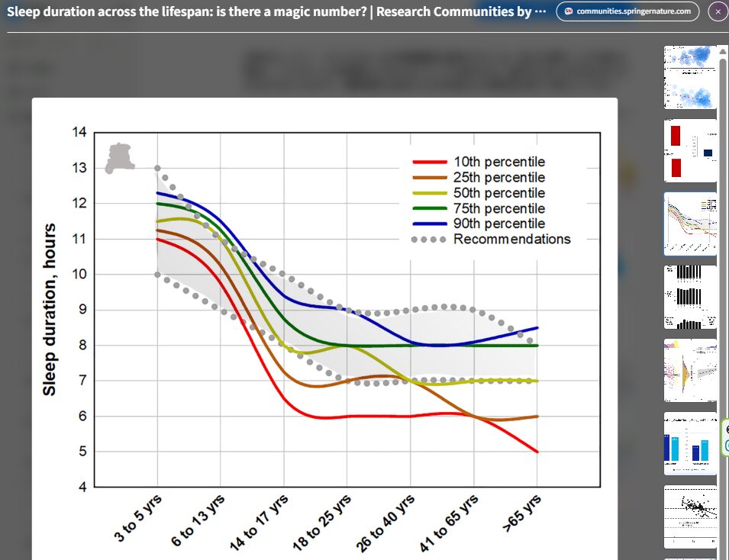Select the blue and cyan bar chart thumbnail
Screen dimensions: 729x560
coord(690,443)
